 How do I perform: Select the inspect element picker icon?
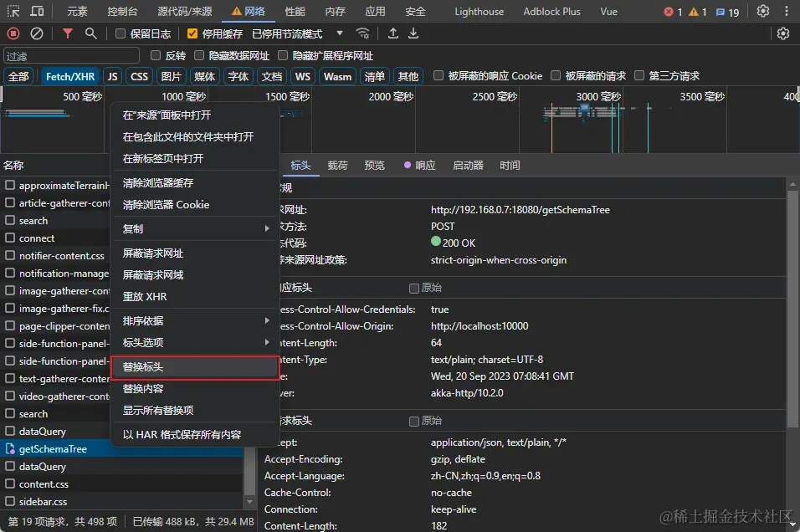[x=13, y=12]
